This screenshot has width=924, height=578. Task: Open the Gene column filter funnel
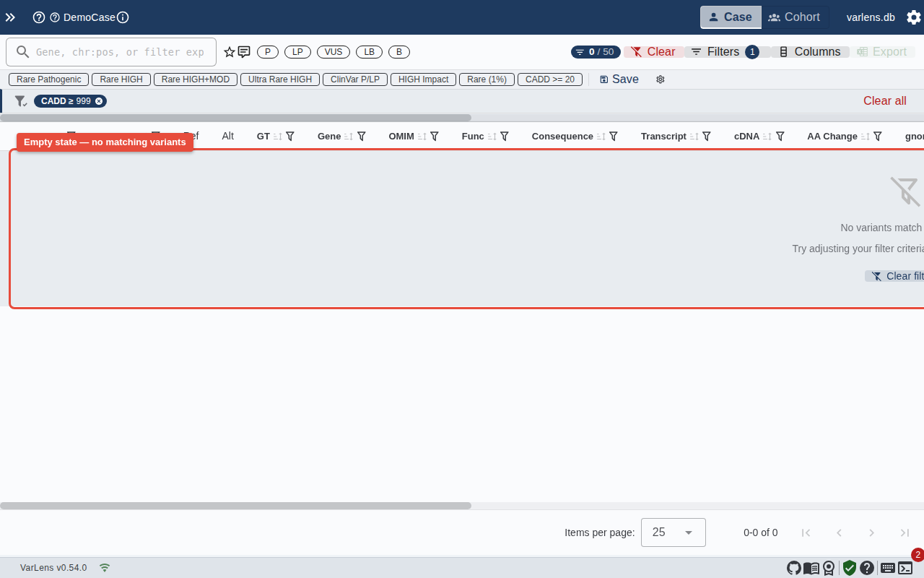pos(362,136)
